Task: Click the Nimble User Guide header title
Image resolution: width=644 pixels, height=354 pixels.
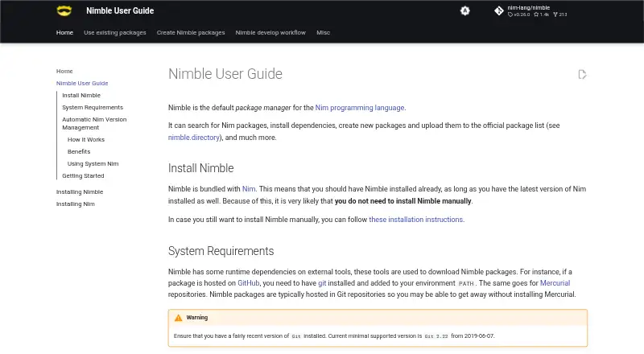Action: [x=120, y=10]
